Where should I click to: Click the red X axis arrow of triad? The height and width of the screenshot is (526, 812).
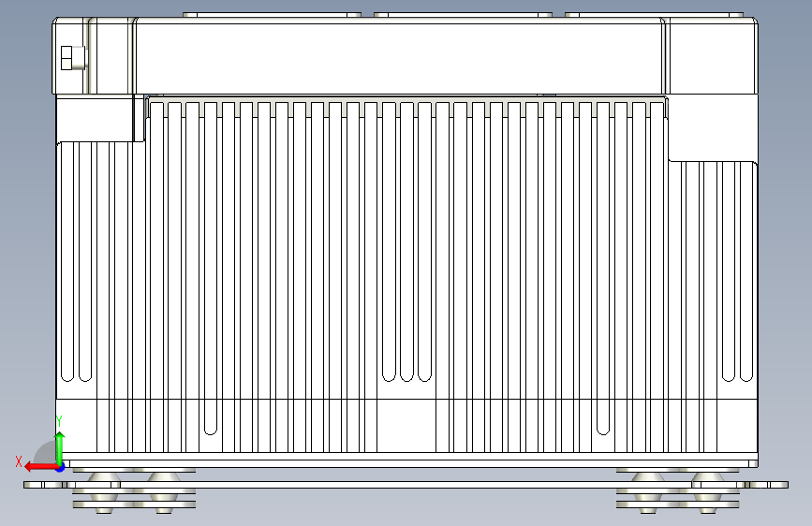click(x=41, y=467)
